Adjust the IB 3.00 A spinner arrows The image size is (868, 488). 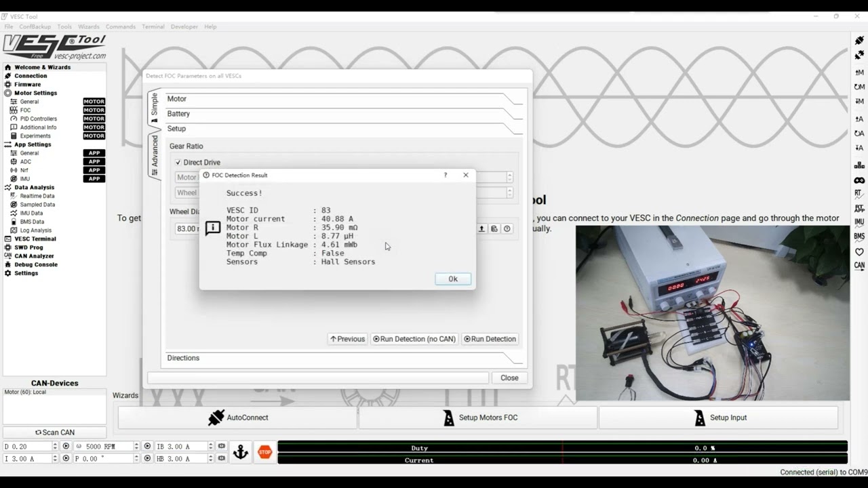pos(211,447)
